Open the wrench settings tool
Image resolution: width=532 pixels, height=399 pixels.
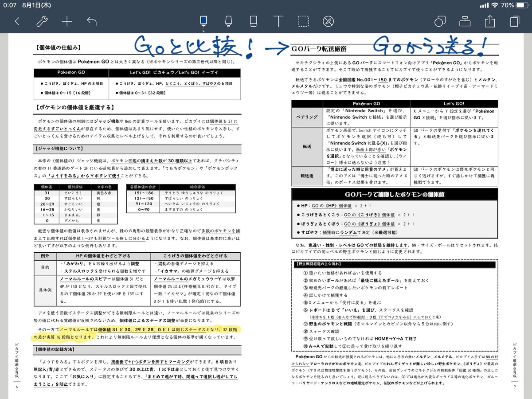point(42,21)
